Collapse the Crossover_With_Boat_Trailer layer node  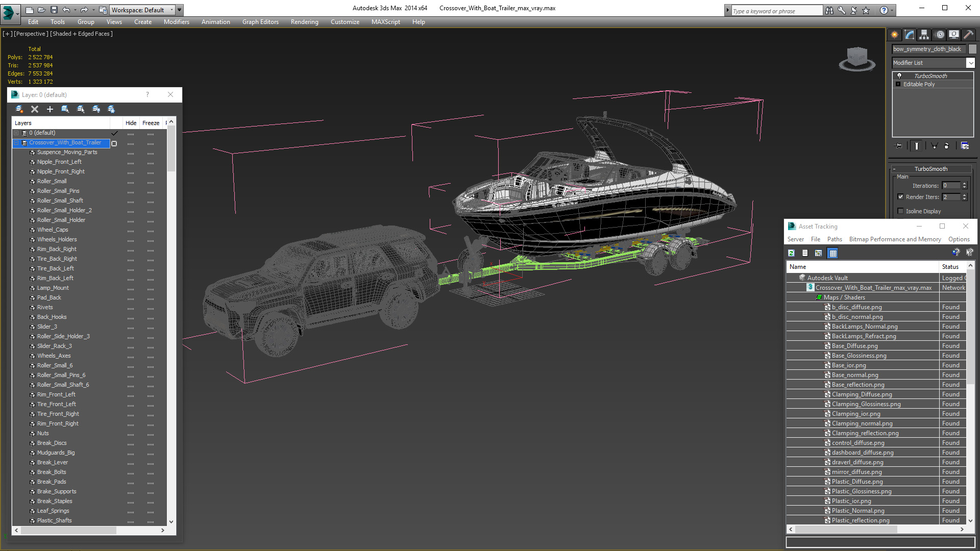16,143
